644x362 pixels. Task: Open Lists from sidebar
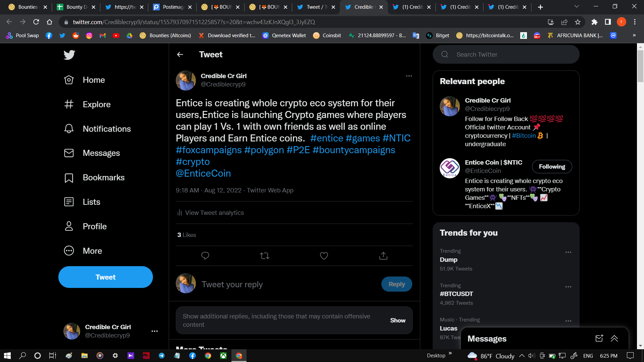(x=82, y=202)
